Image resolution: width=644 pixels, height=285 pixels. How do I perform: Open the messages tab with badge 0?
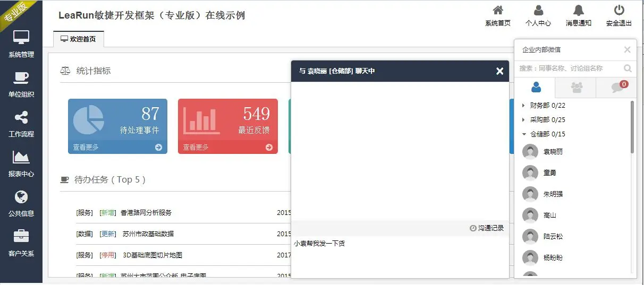pyautogui.click(x=616, y=88)
